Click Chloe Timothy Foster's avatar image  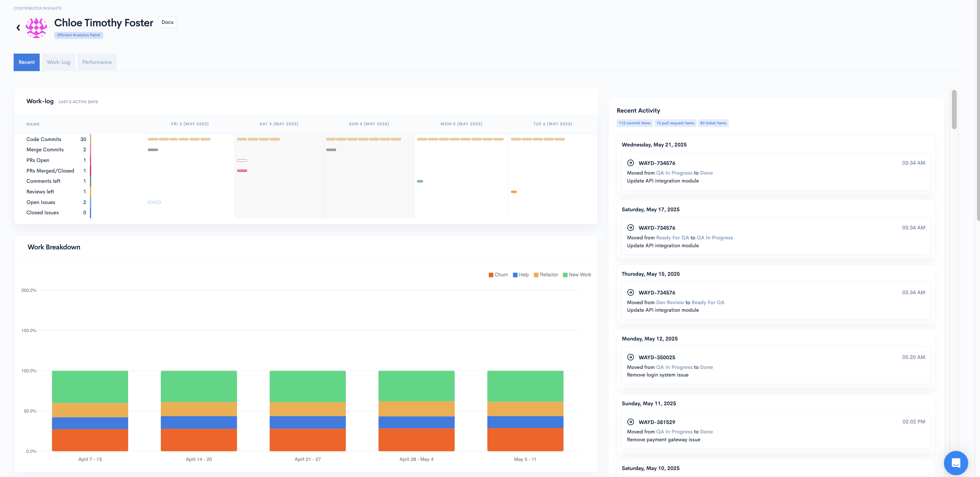coord(37,27)
